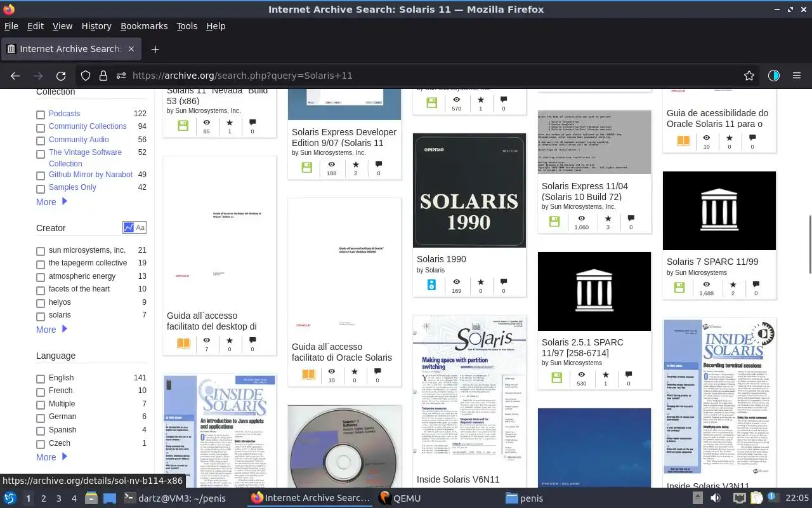The height and width of the screenshot is (508, 812).
Task: Open the View menu
Action: coord(62,26)
